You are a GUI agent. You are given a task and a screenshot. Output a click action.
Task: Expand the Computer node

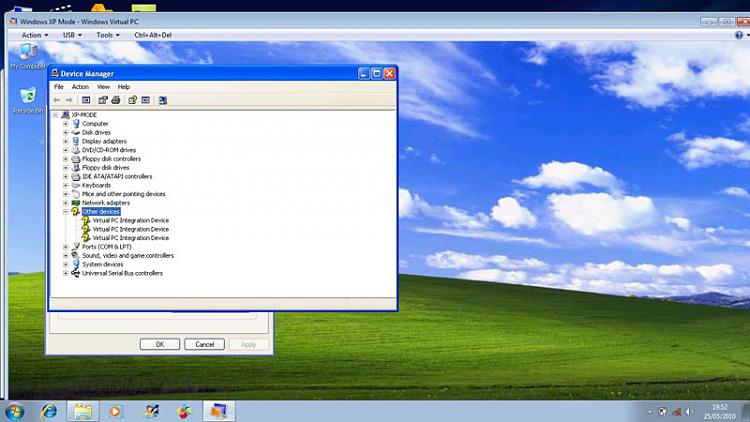coord(66,123)
